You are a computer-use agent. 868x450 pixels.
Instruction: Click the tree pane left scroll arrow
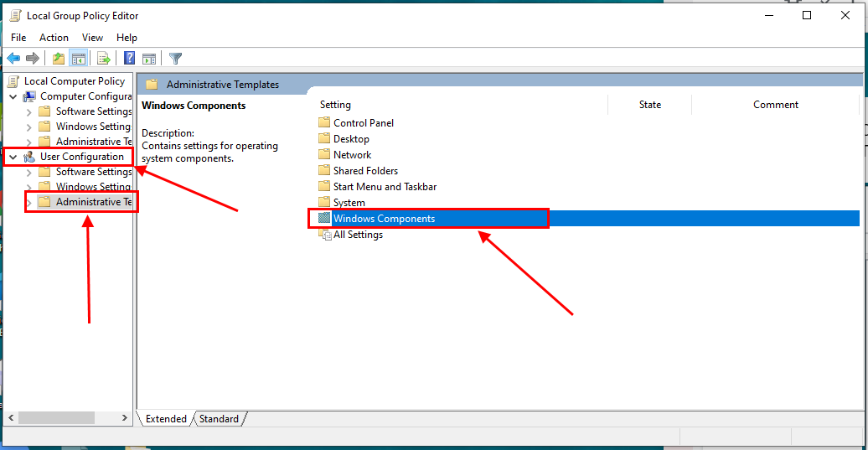(x=11, y=418)
